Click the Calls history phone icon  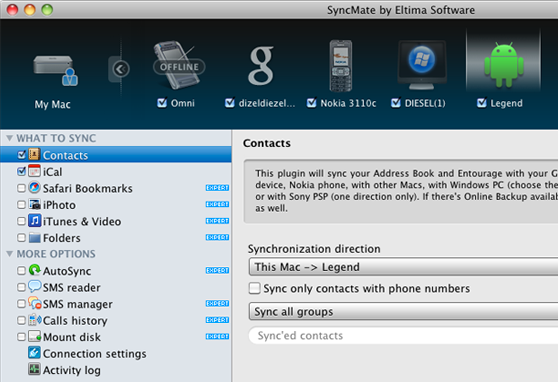(35, 319)
